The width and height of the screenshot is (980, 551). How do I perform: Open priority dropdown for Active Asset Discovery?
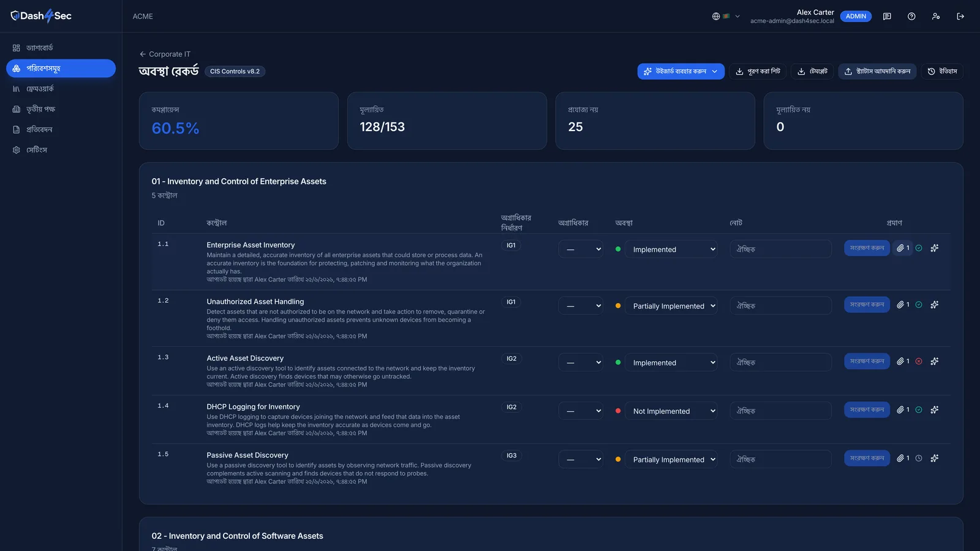click(x=581, y=362)
